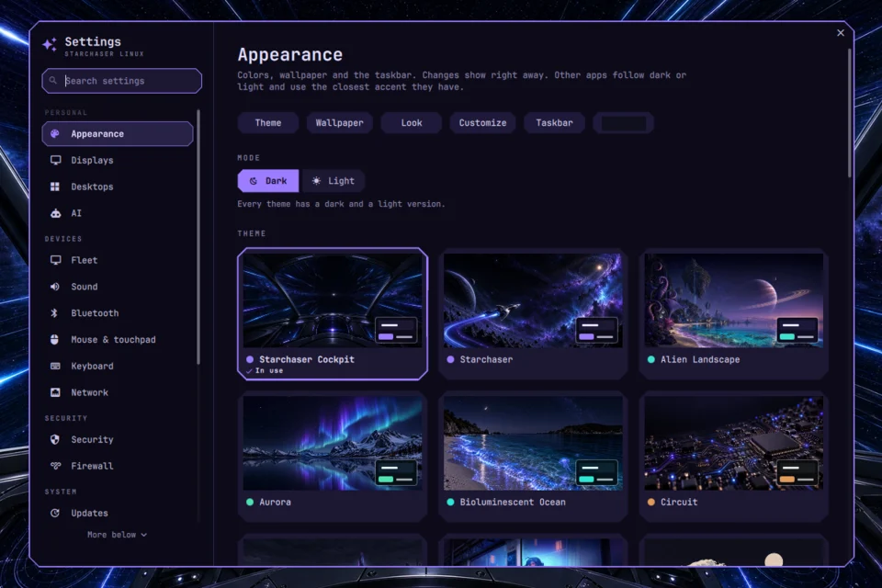Click the Search settings input field
The image size is (882, 588).
tap(121, 81)
